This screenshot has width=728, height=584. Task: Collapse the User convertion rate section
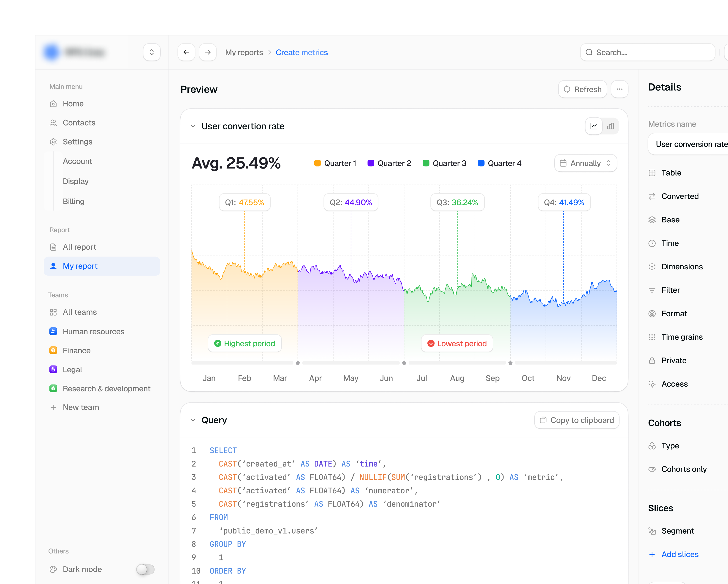(193, 126)
